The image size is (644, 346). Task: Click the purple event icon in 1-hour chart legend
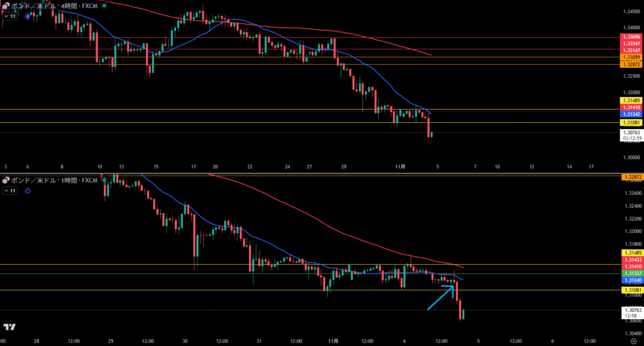pyautogui.click(x=28, y=190)
